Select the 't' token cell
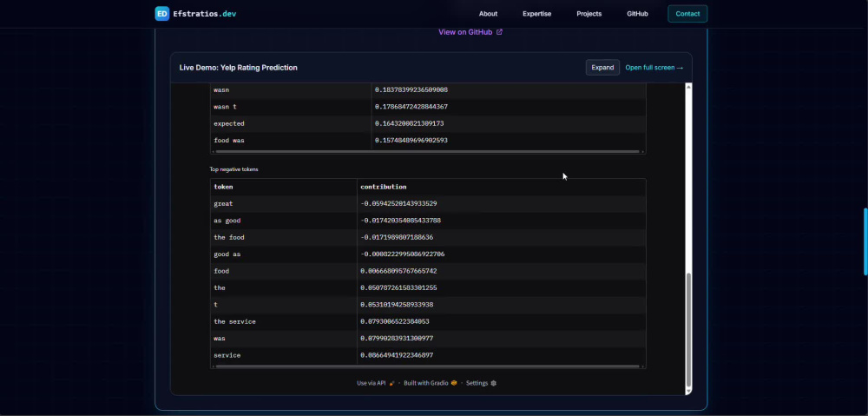 [x=284, y=305]
